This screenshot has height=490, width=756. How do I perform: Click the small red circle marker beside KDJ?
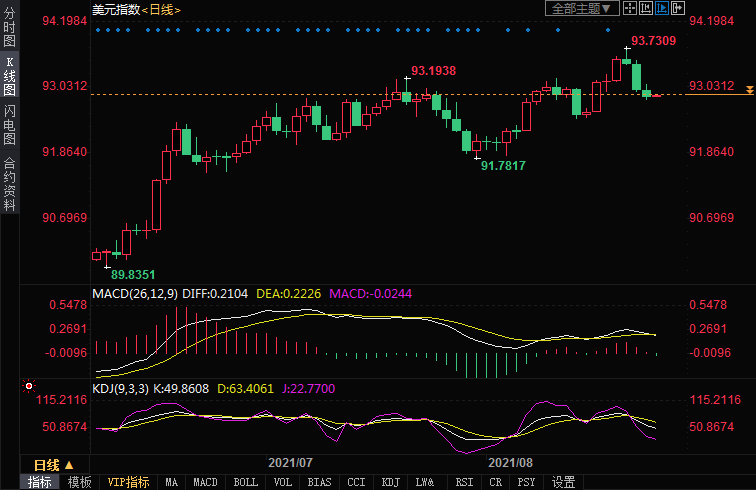(x=29, y=386)
